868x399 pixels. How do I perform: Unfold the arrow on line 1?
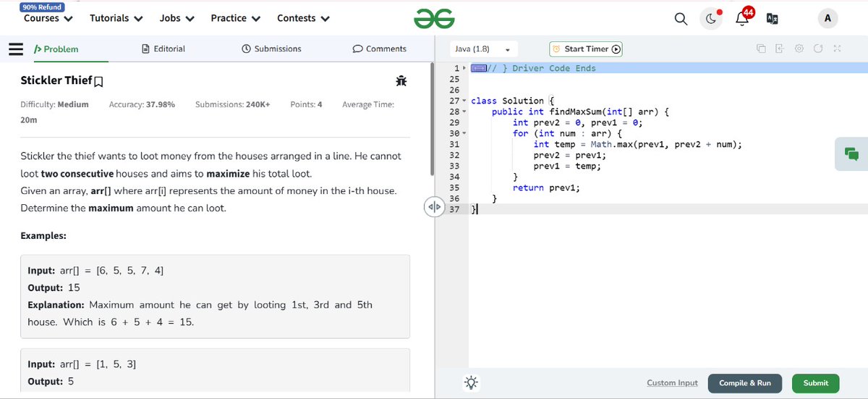click(x=464, y=68)
